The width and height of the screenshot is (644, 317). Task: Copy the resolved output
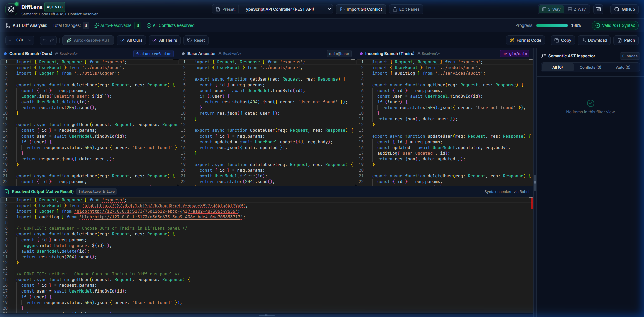[x=563, y=40]
